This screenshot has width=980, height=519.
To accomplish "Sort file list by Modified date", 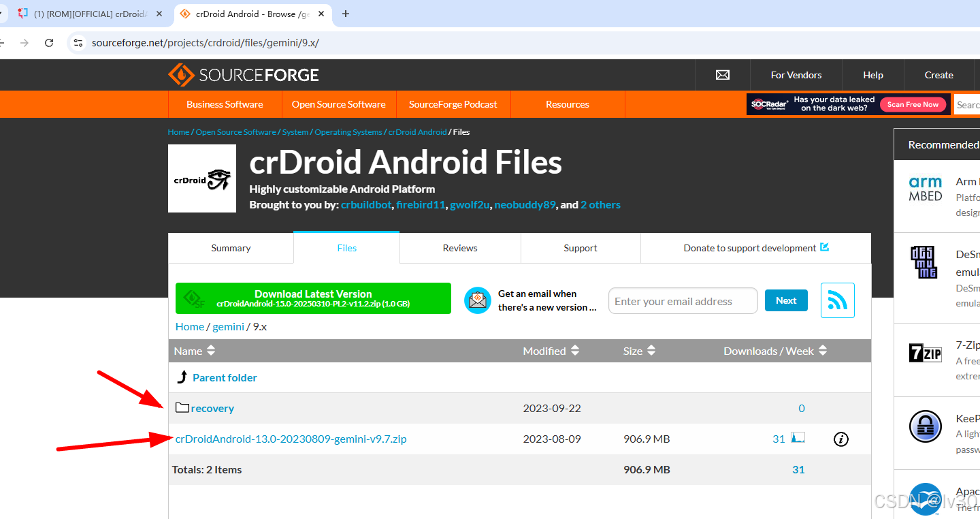I will pos(551,351).
